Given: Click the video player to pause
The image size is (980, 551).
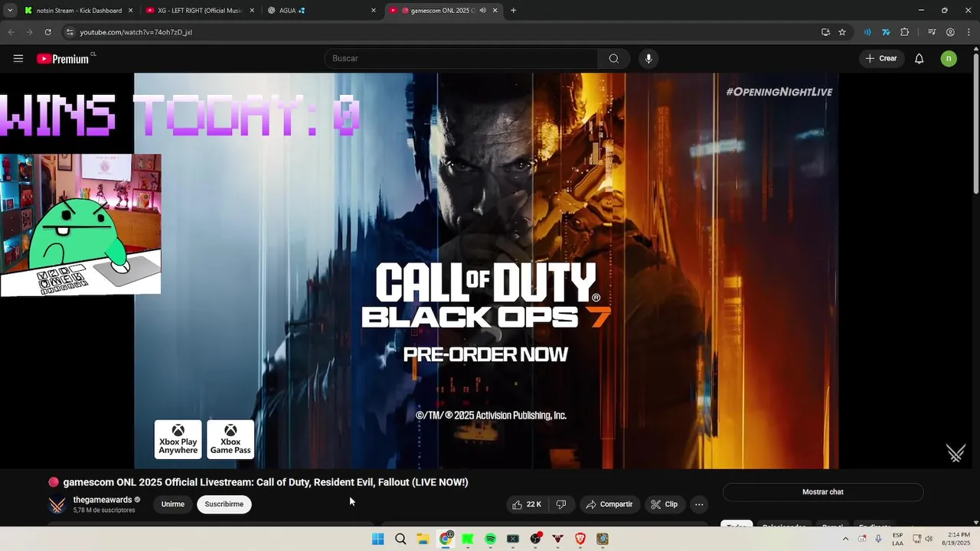Looking at the screenshot, I should tap(486, 270).
